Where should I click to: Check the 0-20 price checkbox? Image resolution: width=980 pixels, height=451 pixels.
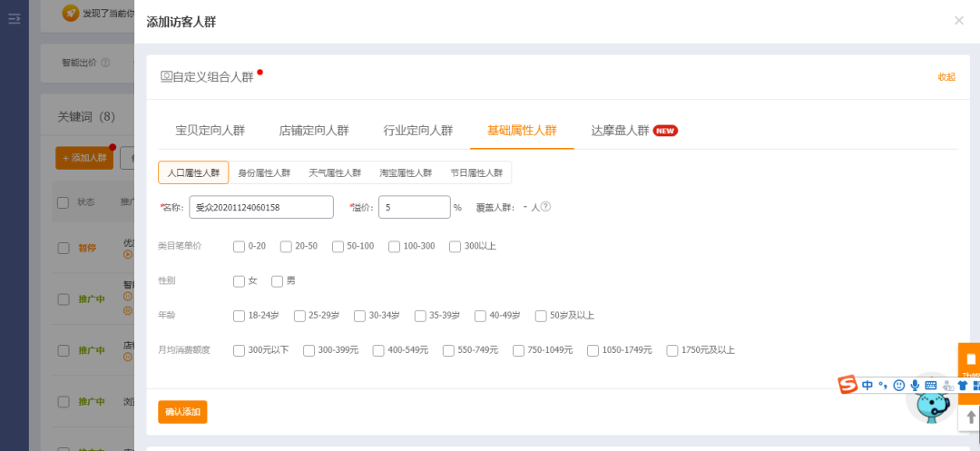[239, 246]
